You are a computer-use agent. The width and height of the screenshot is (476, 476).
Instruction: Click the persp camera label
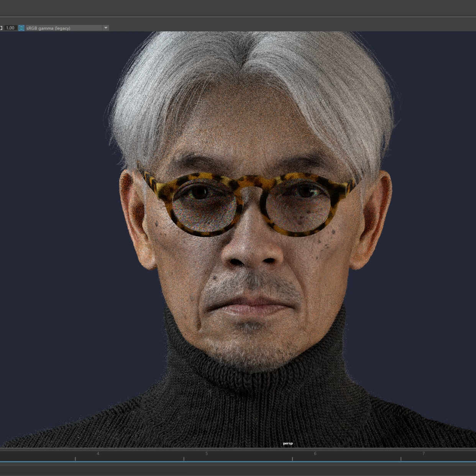[288, 443]
